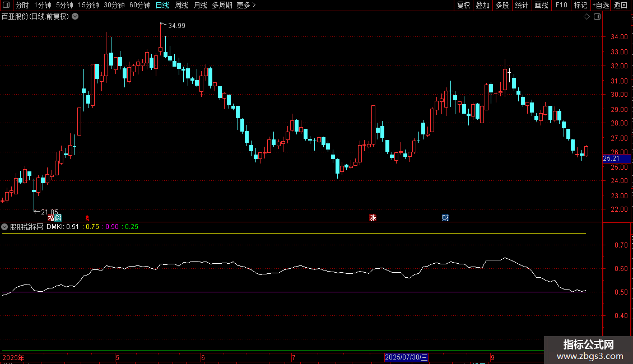Click the 21.85 low price label
The image size is (633, 364).
[x=49, y=212]
